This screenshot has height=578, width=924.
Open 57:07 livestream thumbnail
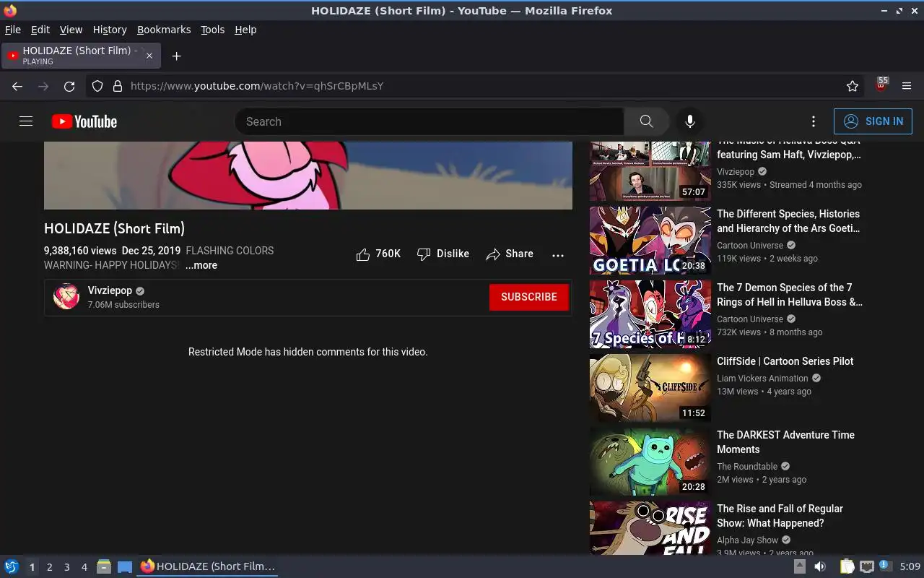pyautogui.click(x=650, y=171)
